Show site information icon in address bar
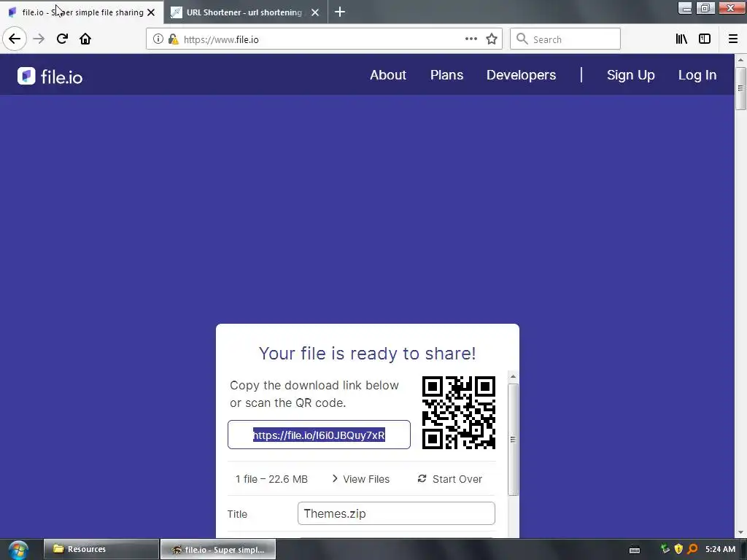 (158, 39)
